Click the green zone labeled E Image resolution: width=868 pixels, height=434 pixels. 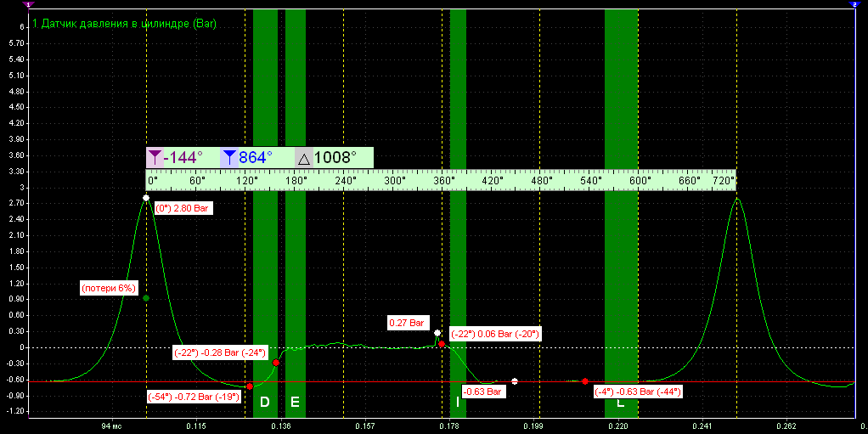(x=296, y=214)
